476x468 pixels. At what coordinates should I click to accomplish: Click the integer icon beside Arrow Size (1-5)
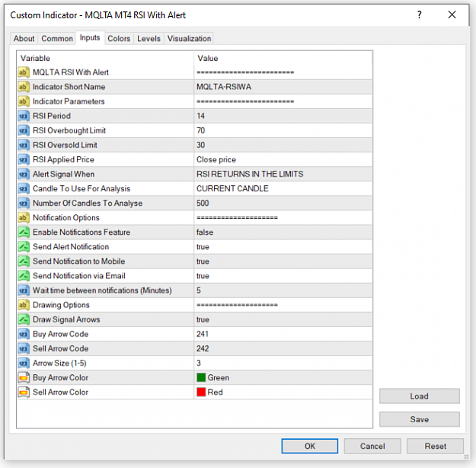click(x=24, y=364)
